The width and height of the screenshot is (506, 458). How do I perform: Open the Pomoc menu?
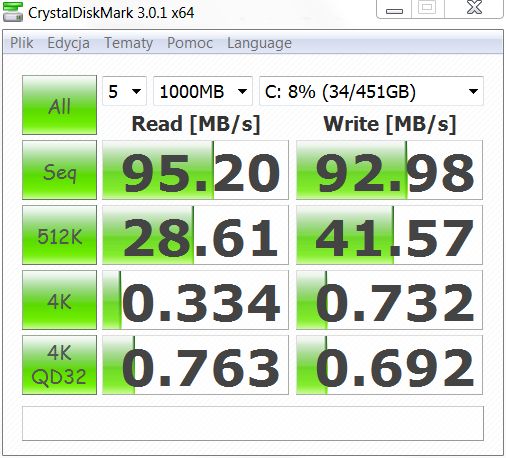[190, 43]
